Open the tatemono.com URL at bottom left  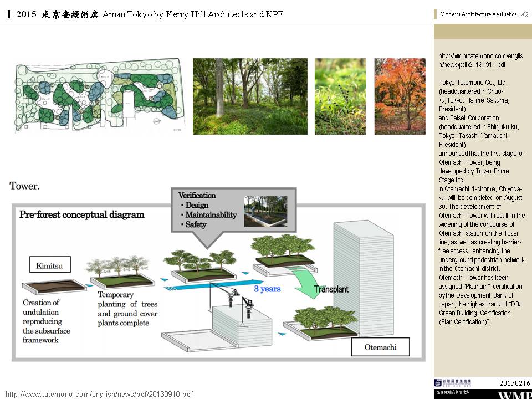(x=99, y=394)
